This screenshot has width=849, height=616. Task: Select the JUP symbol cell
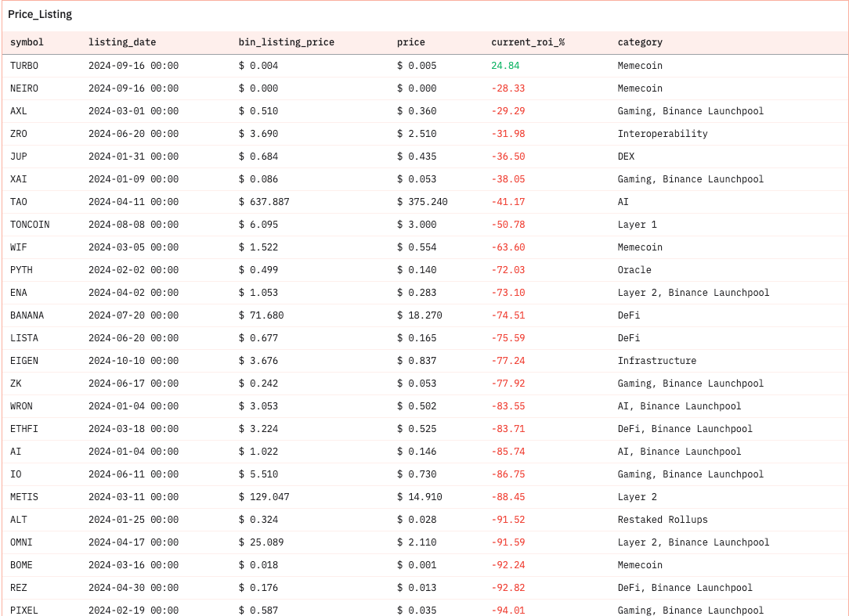point(19,157)
